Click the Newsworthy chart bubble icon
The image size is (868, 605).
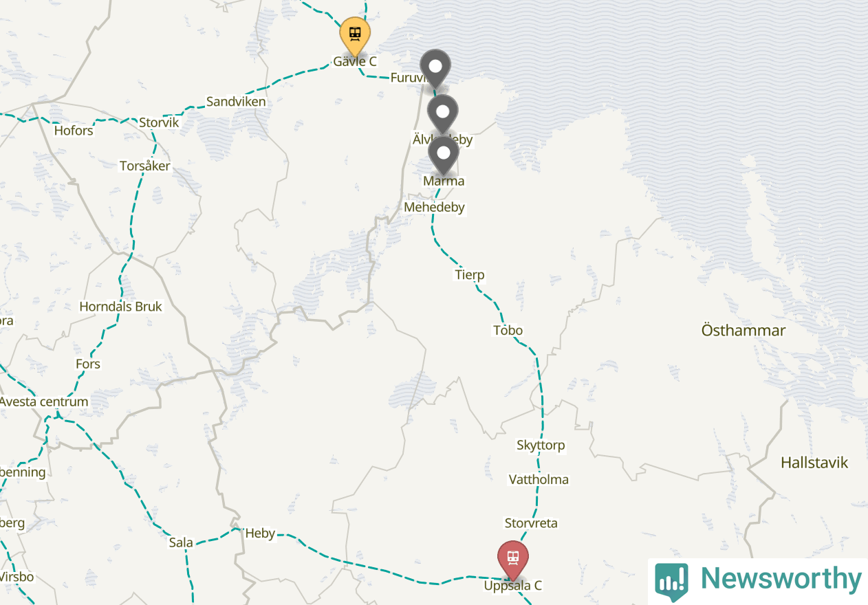(x=671, y=582)
